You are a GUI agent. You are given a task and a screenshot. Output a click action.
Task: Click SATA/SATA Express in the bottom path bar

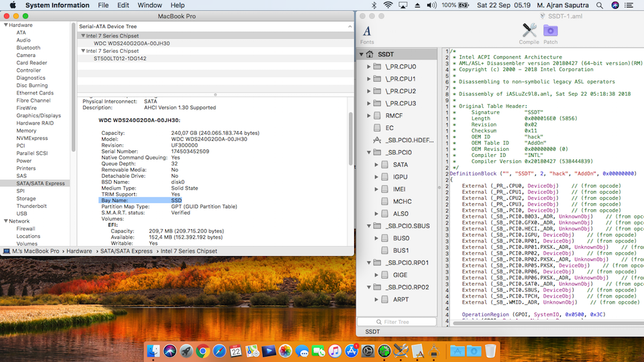[x=126, y=251]
